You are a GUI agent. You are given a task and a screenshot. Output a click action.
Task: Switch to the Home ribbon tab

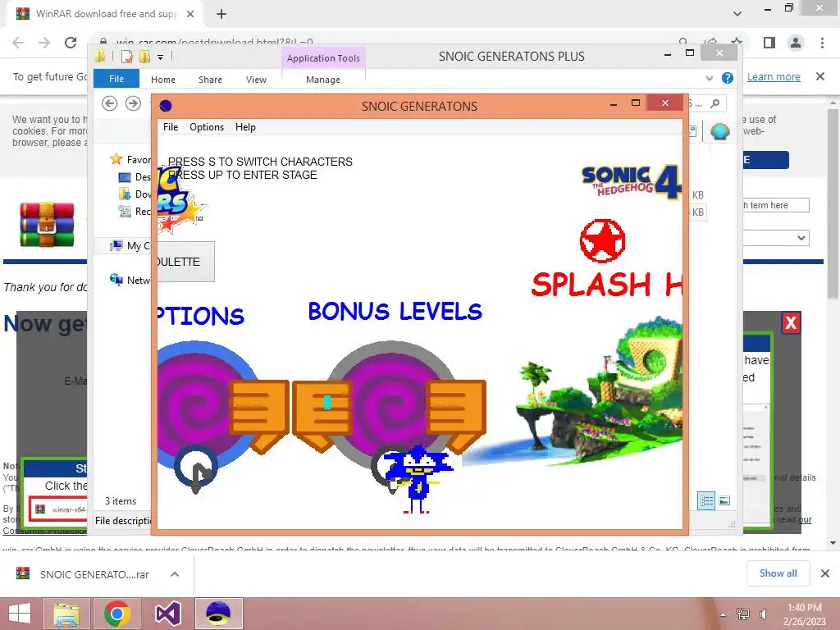pos(163,80)
